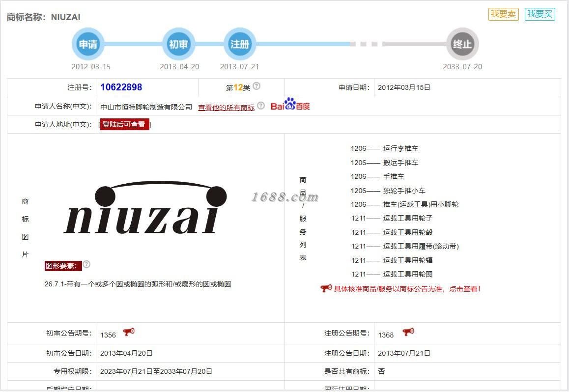This screenshot has height=392, width=569.
Task: Click help icon beside 查看他的所有商标
Action: tap(261, 106)
